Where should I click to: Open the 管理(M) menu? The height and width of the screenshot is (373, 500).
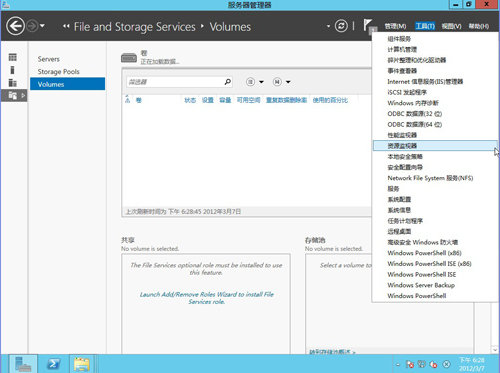(x=395, y=26)
